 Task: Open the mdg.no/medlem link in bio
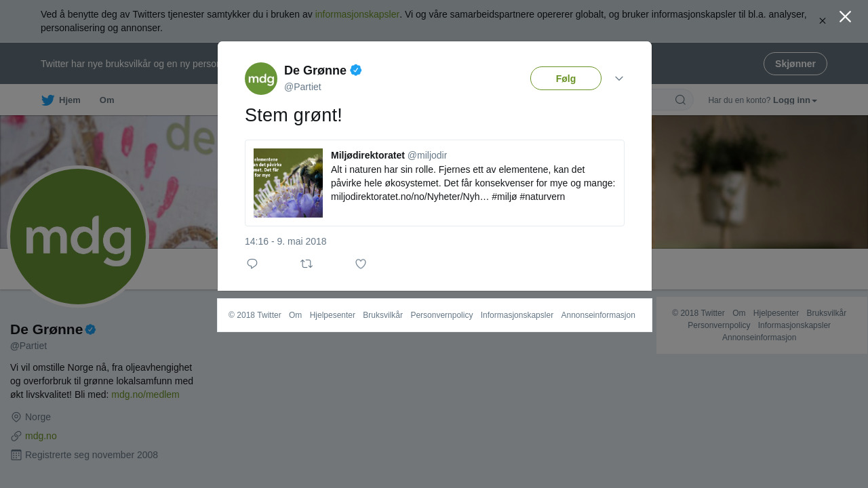point(145,394)
